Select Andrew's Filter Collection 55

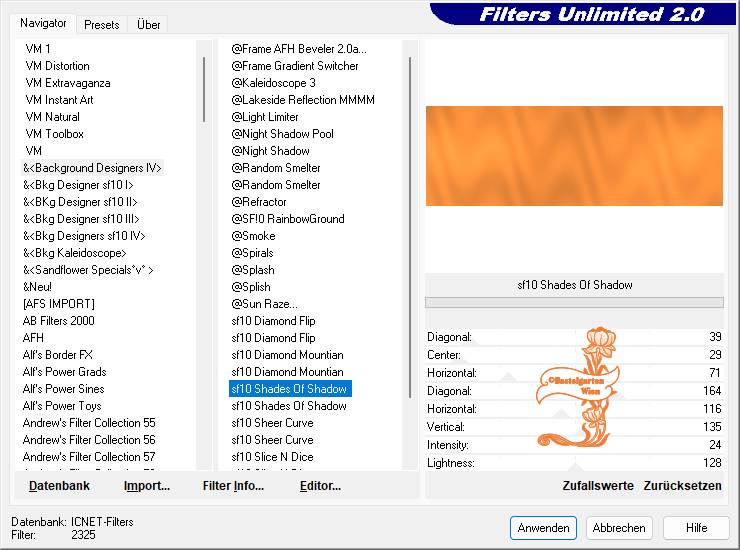[89, 423]
